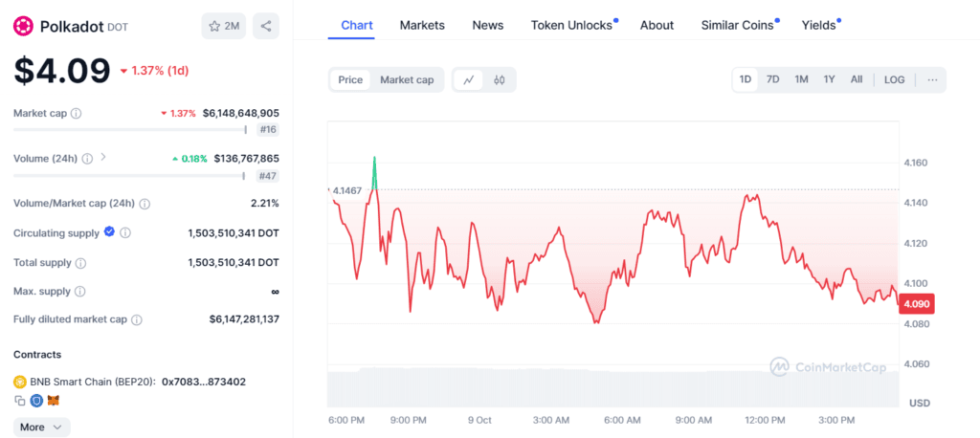
Task: Open chart more options ellipsis
Action: pyautogui.click(x=932, y=80)
